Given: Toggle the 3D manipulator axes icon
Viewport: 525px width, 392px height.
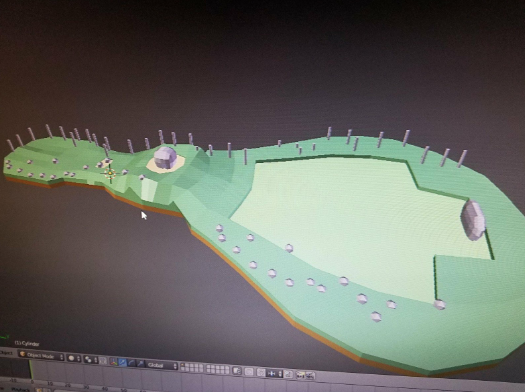Looking at the screenshot, I should 114,362.
